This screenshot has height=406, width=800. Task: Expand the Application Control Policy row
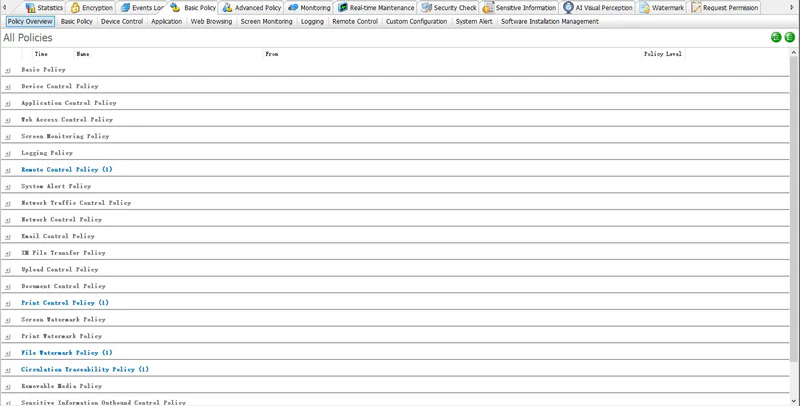tap(8, 104)
